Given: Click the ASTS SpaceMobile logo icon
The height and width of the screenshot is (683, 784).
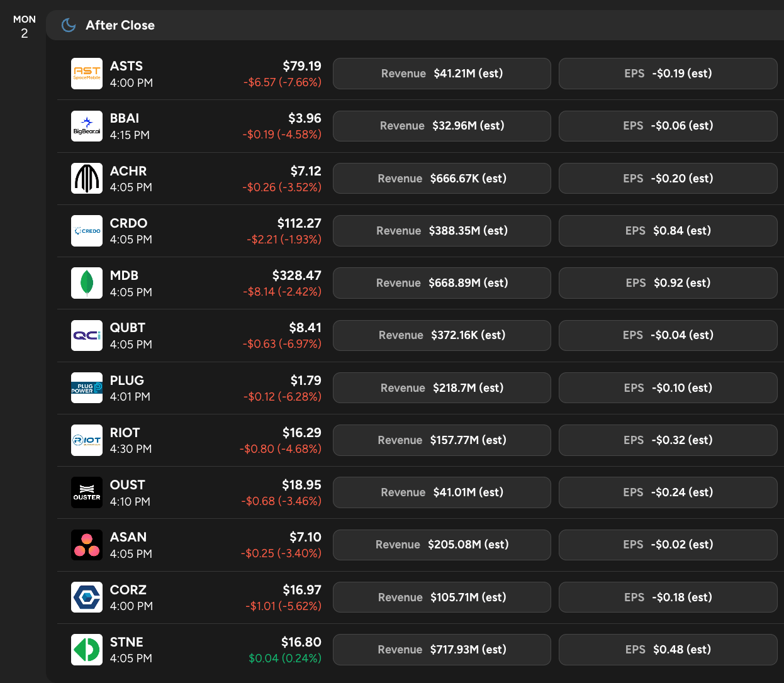Looking at the screenshot, I should [87, 74].
